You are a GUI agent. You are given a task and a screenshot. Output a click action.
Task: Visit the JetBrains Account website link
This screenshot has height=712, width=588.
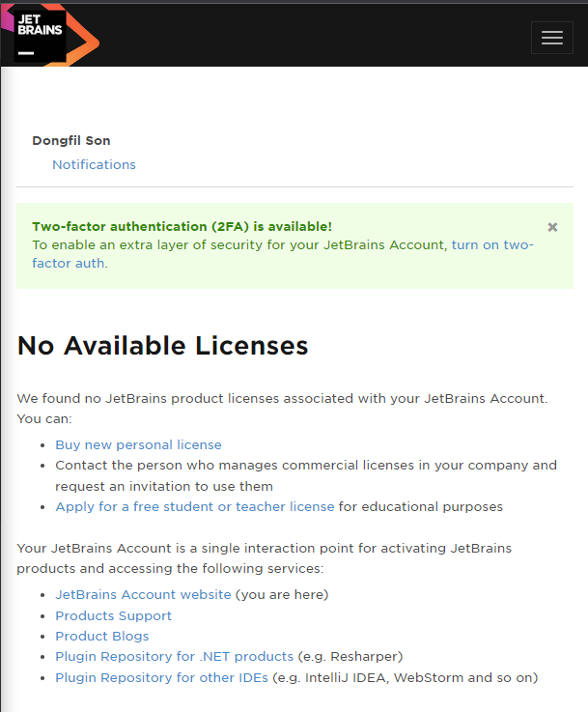[143, 594]
